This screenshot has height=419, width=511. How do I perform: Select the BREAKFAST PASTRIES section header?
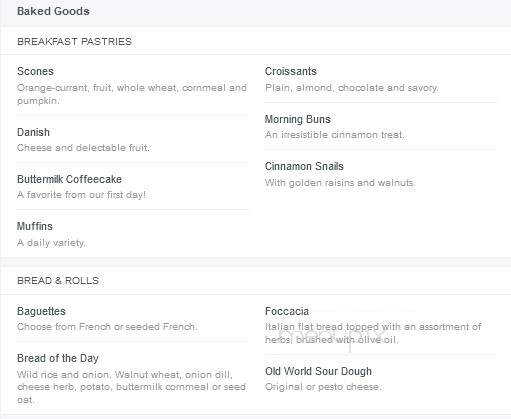(74, 42)
